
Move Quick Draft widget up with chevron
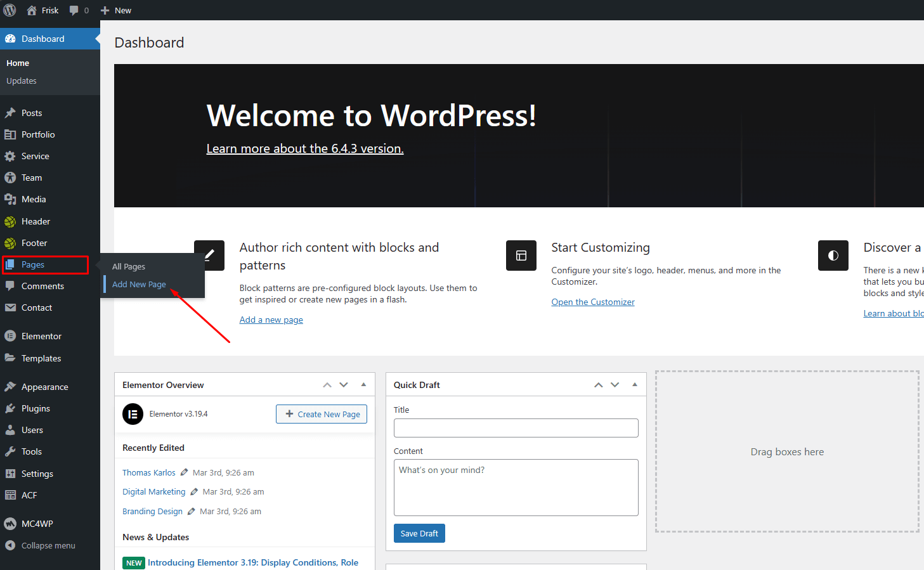[x=598, y=385]
